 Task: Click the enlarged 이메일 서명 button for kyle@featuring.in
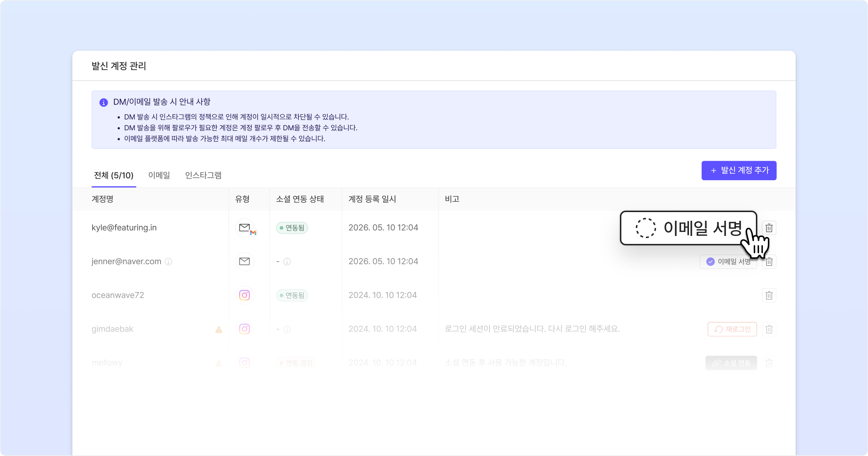point(689,228)
